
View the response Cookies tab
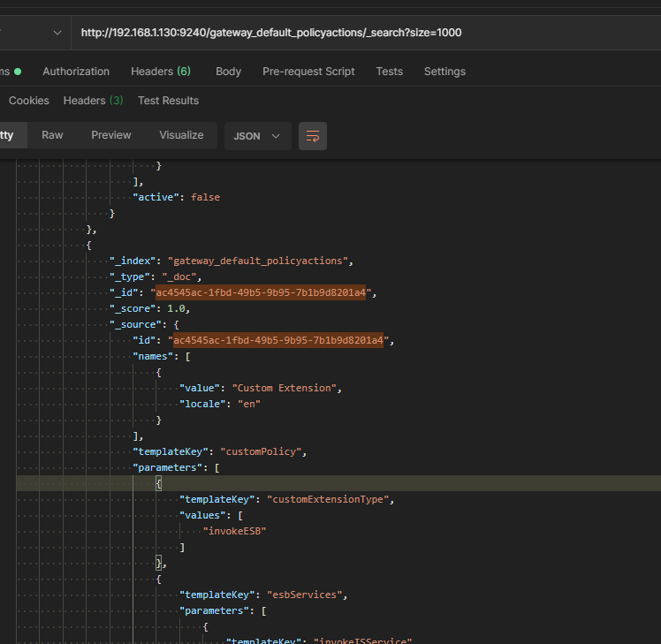(x=29, y=101)
